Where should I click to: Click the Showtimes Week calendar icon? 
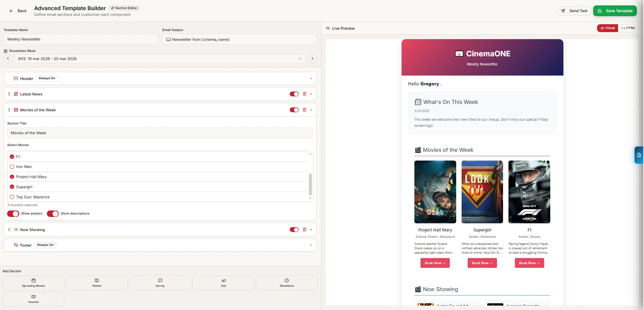click(5, 51)
